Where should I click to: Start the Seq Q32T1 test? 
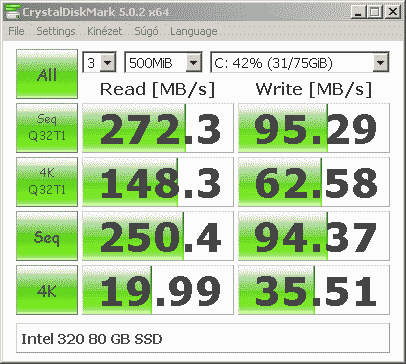point(47,128)
